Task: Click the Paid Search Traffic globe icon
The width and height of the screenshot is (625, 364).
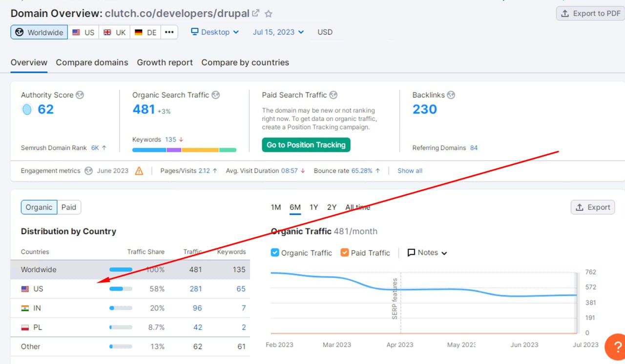Action: tap(333, 95)
